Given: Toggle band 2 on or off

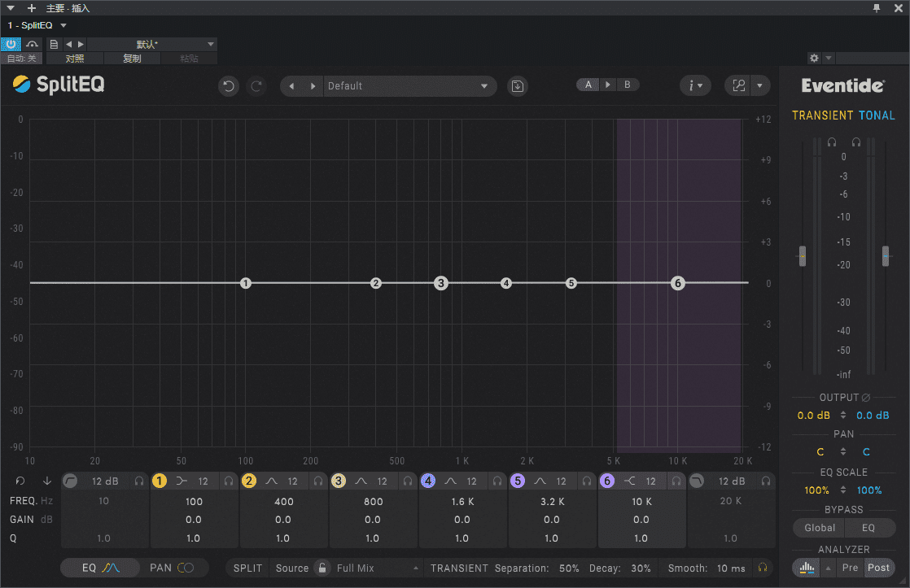Looking at the screenshot, I should click(249, 481).
